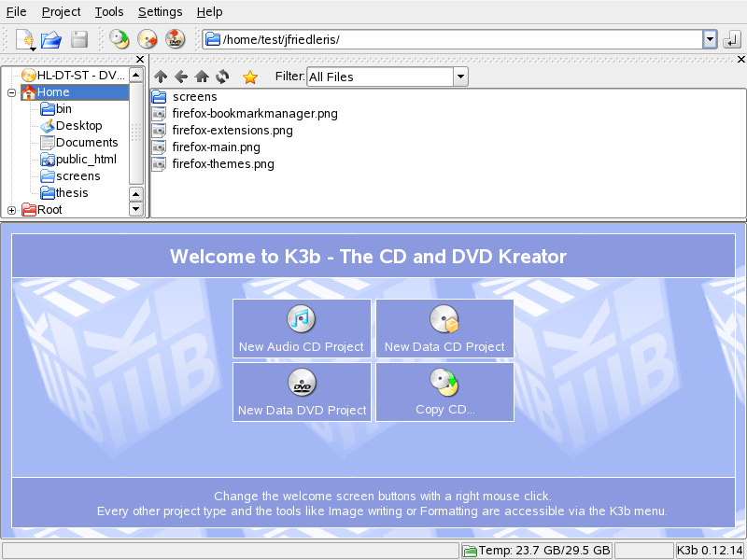Click the Format DVD toolbar icon

click(176, 39)
